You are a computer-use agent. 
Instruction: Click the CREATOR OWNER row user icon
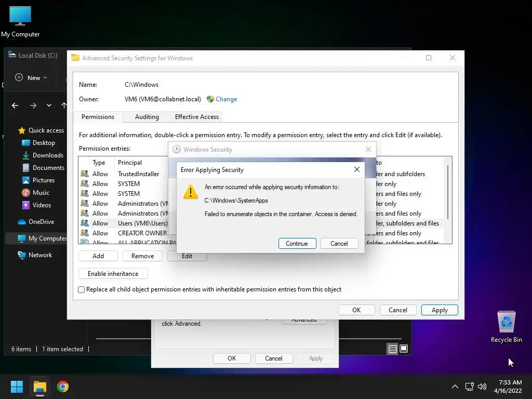85,233
